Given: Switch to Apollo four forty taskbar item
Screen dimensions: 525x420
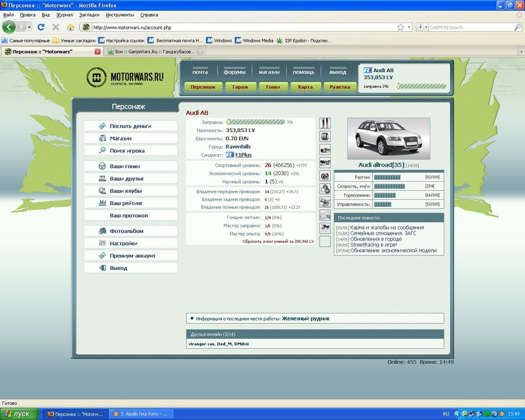Looking at the screenshot, I should pos(142,414).
